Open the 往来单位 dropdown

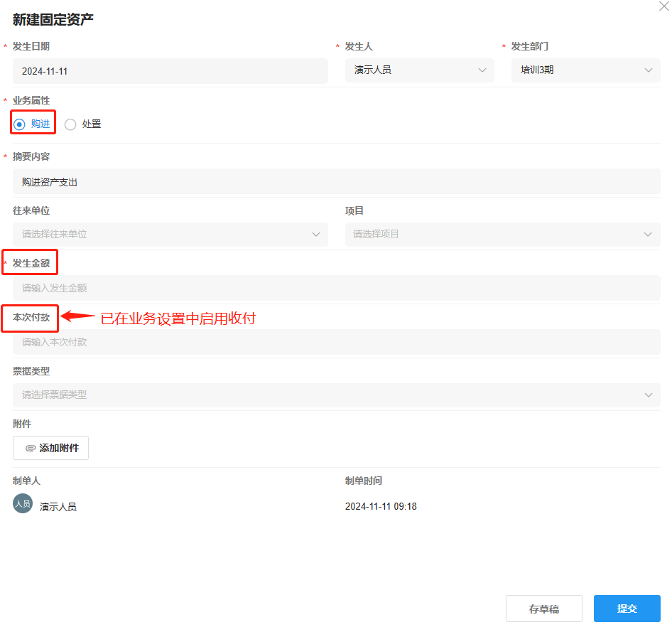click(x=170, y=234)
